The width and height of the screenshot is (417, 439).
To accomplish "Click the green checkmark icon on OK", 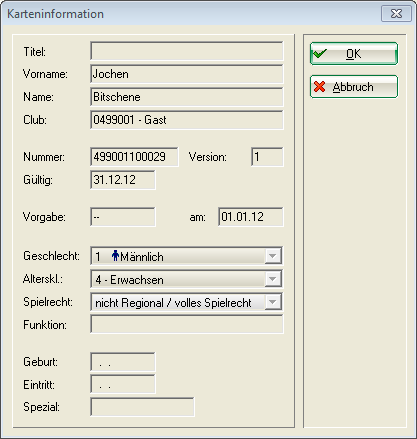I will tap(320, 53).
